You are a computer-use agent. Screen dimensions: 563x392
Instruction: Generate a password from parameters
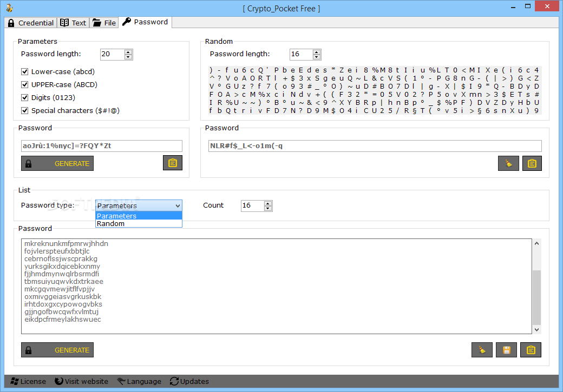click(57, 163)
